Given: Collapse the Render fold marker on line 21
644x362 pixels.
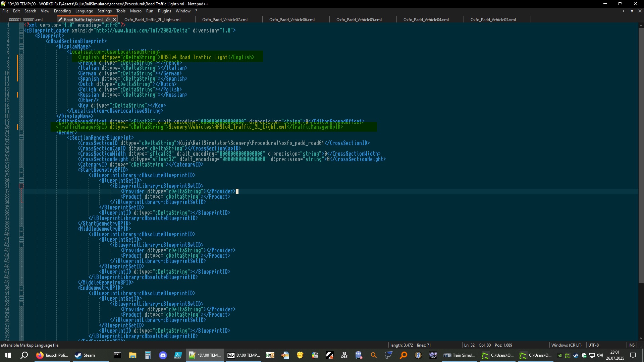Looking at the screenshot, I should pos(21,132).
